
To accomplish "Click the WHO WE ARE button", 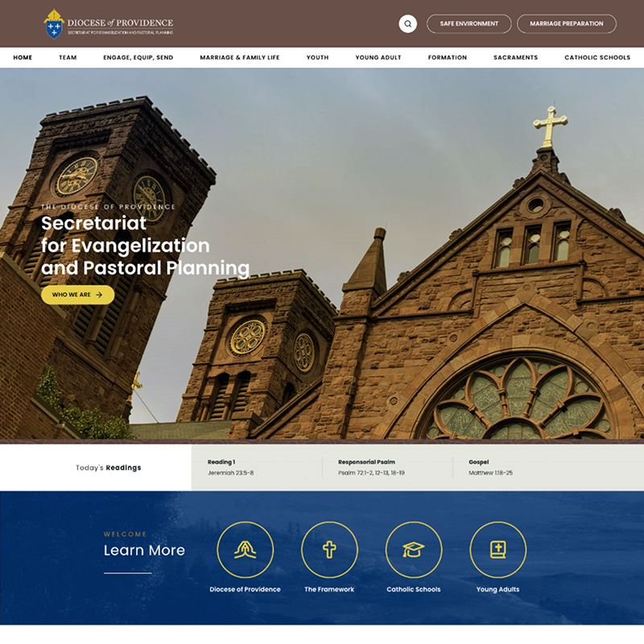I will pyautogui.click(x=77, y=295).
